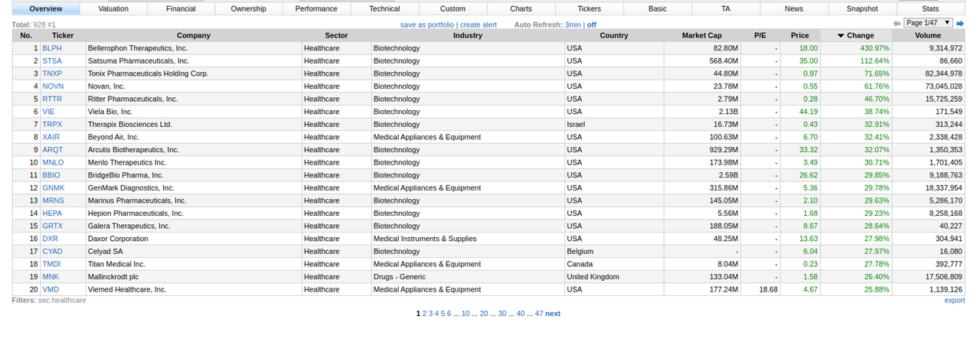
Task: Open the TRPX ticker link
Action: coord(52,124)
